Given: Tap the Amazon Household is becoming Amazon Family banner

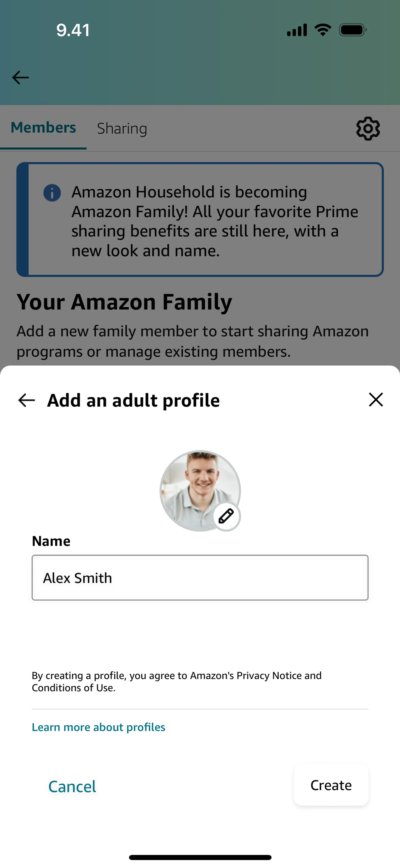Looking at the screenshot, I should (200, 220).
